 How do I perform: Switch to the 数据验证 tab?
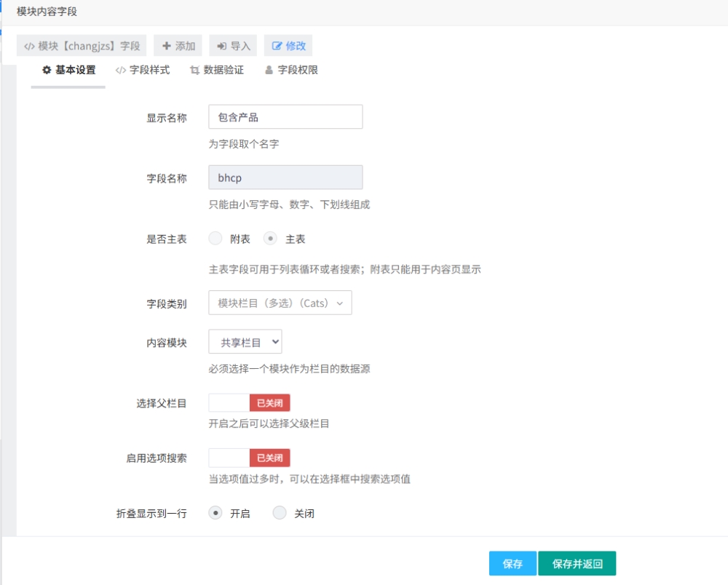click(223, 71)
